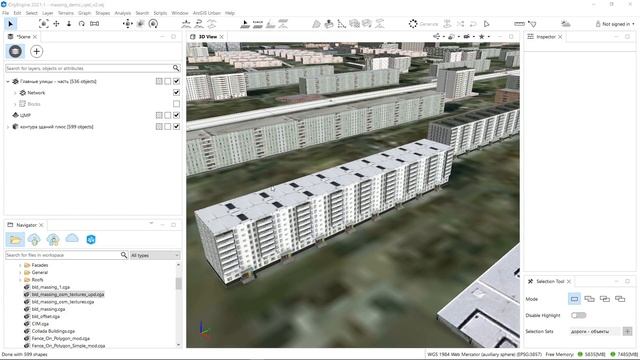The image size is (640, 360).
Task: Click the Navigator vertical scrollbar thumb
Action: 178,283
